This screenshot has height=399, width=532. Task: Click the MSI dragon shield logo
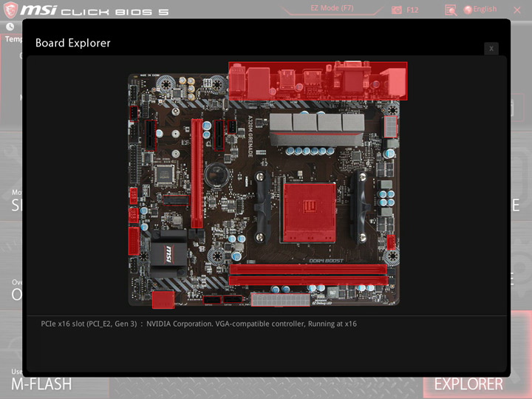tap(10, 10)
